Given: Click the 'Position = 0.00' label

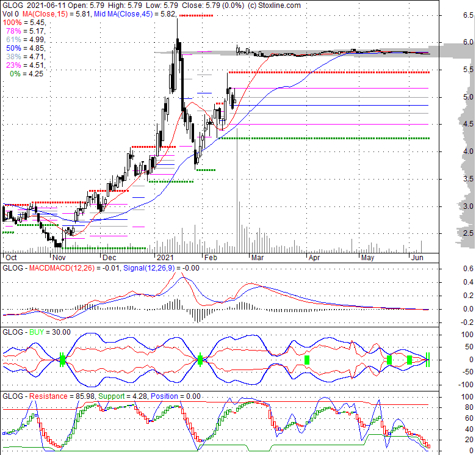Looking at the screenshot, I should pos(176,396).
